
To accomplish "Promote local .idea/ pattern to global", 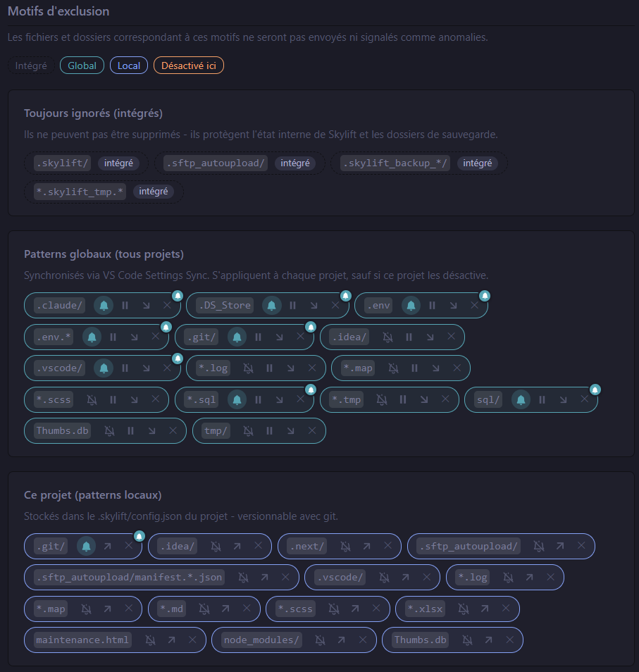I will pyautogui.click(x=237, y=547).
